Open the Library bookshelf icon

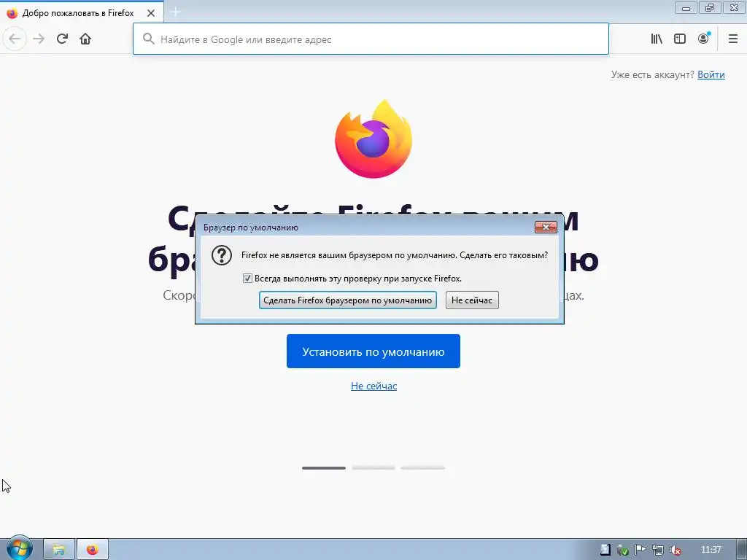pos(657,39)
